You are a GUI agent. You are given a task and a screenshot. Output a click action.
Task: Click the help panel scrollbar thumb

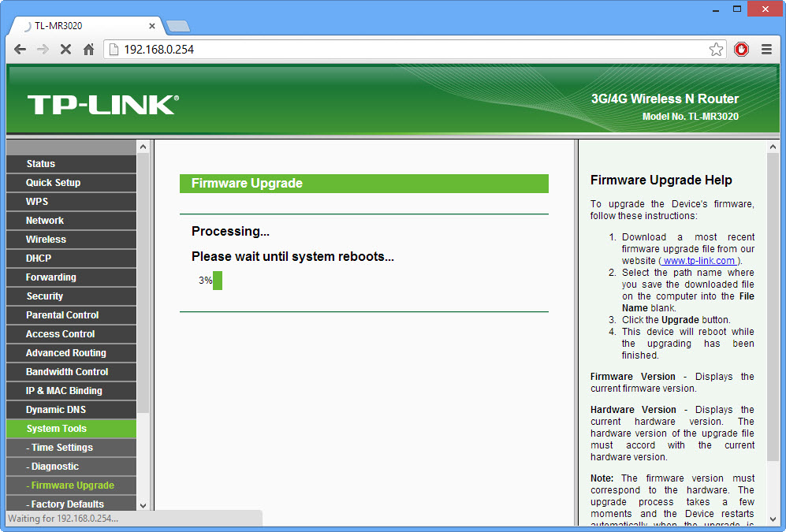773,307
